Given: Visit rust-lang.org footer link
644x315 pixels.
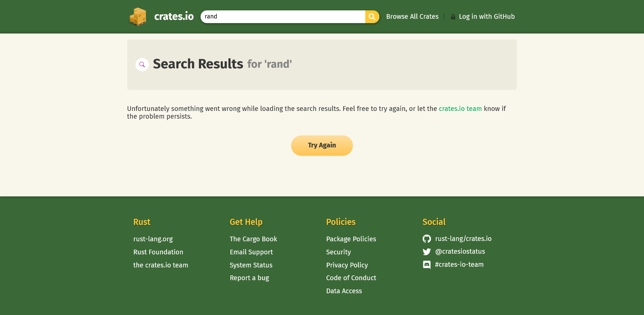Looking at the screenshot, I should [153, 239].
